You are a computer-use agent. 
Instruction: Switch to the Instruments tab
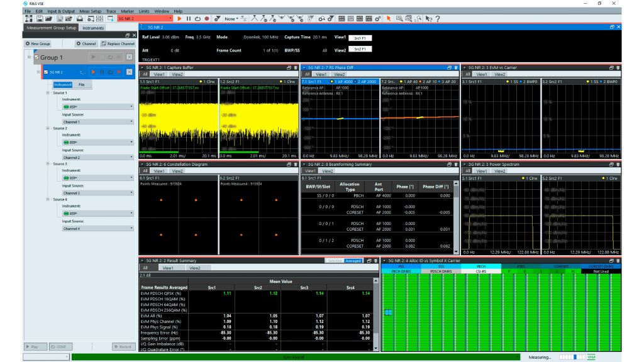click(x=93, y=28)
